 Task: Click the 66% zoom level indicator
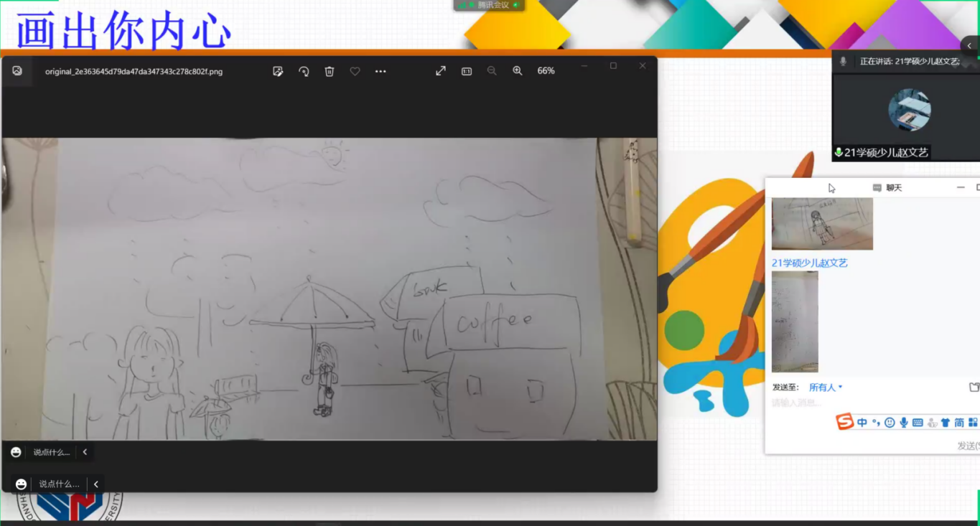[546, 71]
